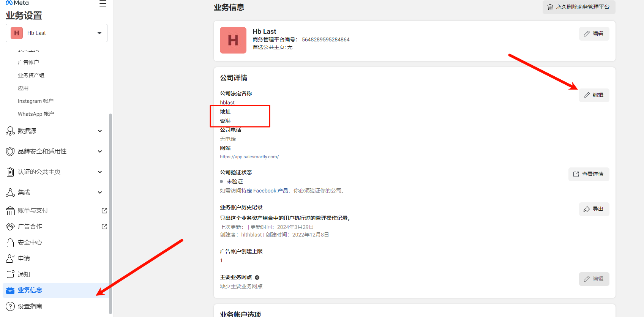Click the pencil icon beside Hb Last 编辑
The height and width of the screenshot is (317, 644).
tap(587, 34)
